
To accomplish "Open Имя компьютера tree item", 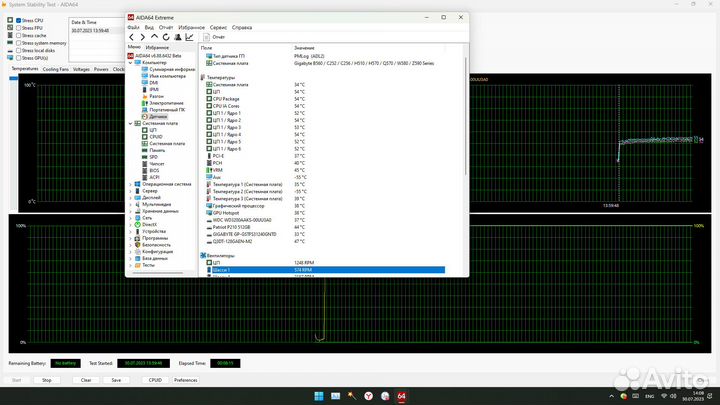I will coord(167,76).
